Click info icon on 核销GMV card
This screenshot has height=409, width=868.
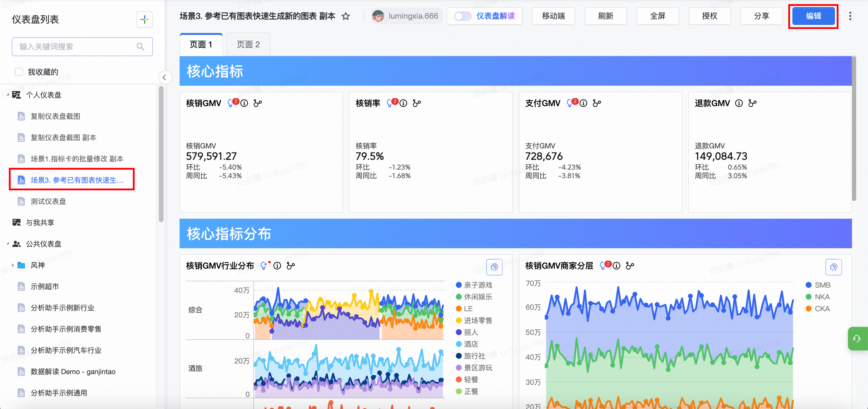244,103
